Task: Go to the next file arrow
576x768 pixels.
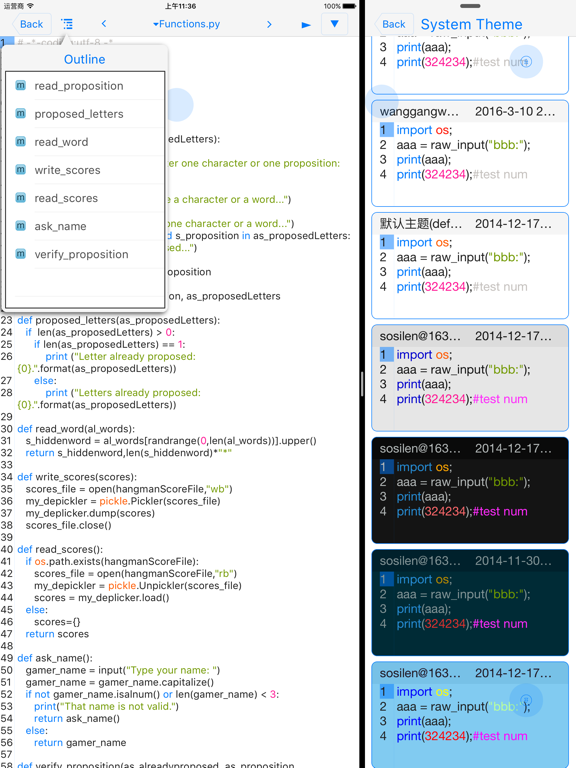Action: click(x=269, y=24)
